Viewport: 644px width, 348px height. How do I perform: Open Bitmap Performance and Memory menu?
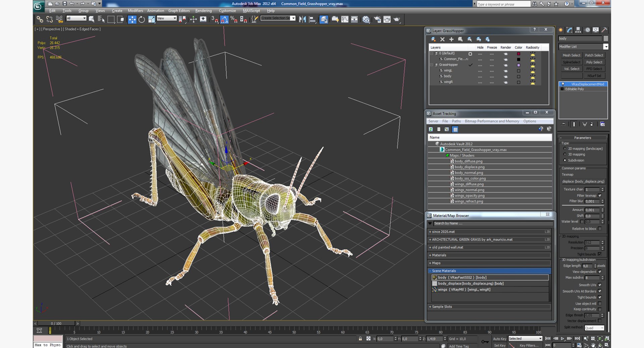tap(492, 121)
